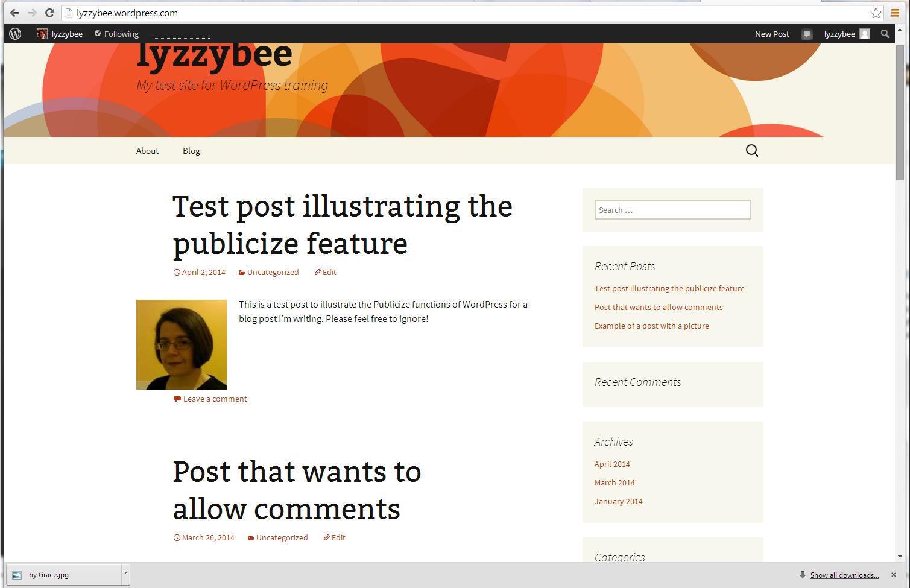Select the Blog navigation item

pyautogui.click(x=191, y=151)
